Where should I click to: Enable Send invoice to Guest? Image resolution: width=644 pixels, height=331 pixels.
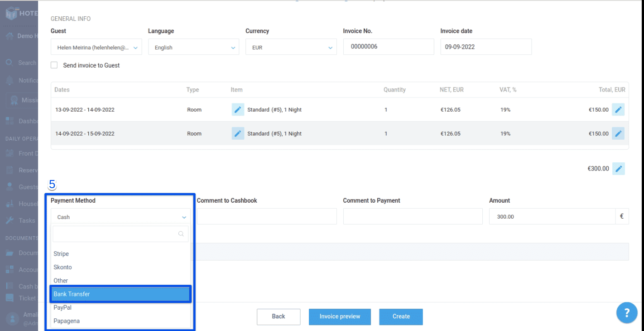coord(54,65)
